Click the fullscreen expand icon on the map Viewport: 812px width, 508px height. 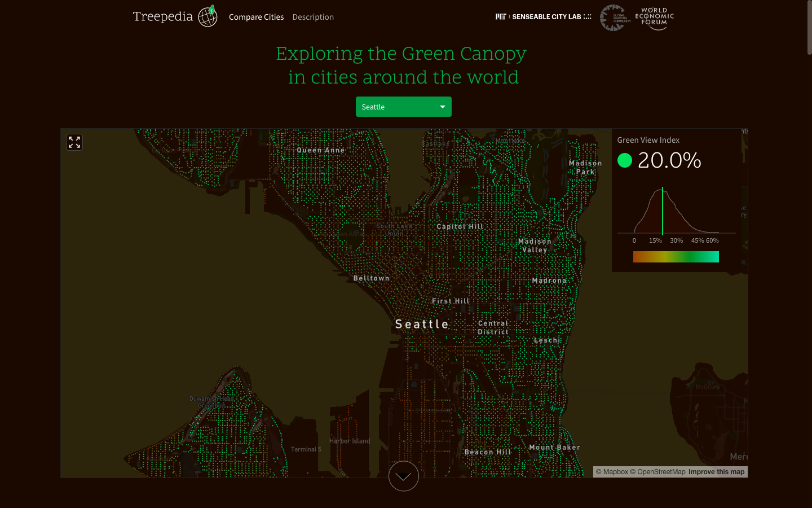pyautogui.click(x=74, y=142)
